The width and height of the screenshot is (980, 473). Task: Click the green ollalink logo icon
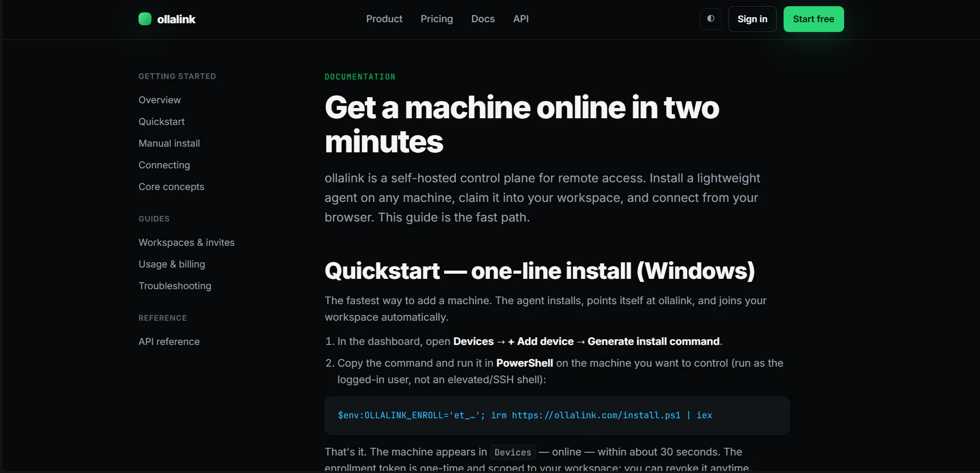tap(145, 19)
